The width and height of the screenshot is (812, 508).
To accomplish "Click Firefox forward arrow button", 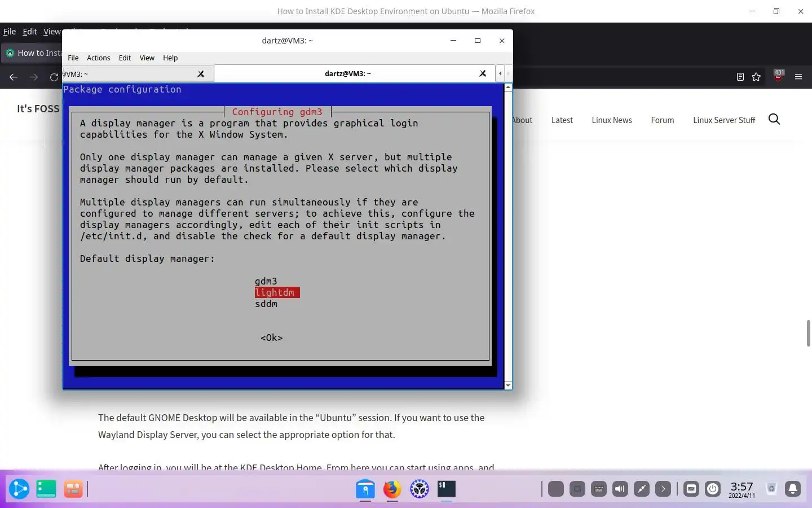I will pos(34,77).
